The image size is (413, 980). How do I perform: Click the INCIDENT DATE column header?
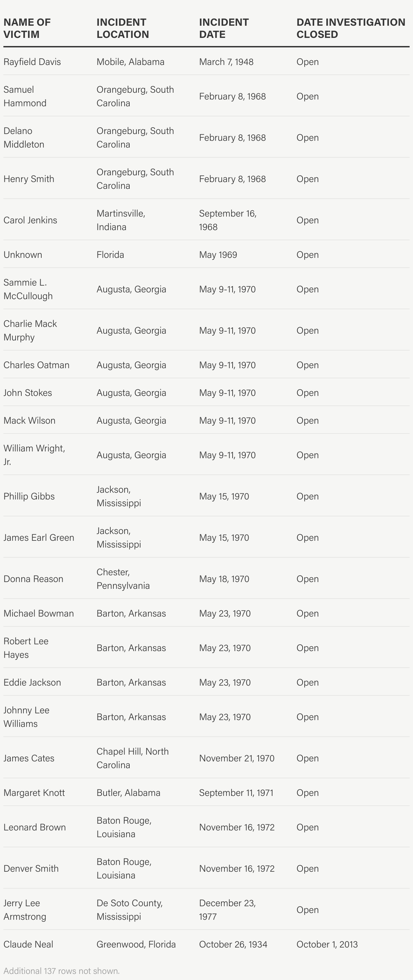pos(224,28)
